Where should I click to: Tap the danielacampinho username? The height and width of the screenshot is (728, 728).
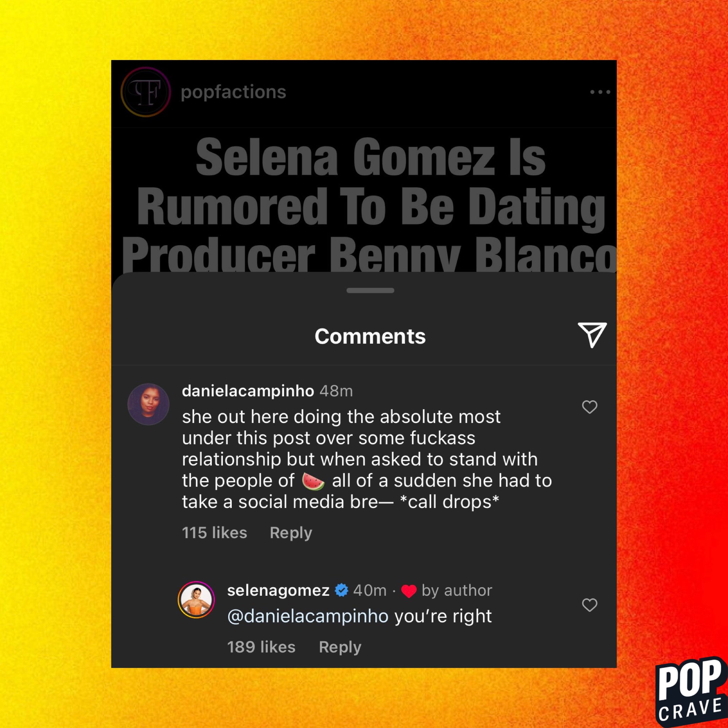tap(248, 391)
